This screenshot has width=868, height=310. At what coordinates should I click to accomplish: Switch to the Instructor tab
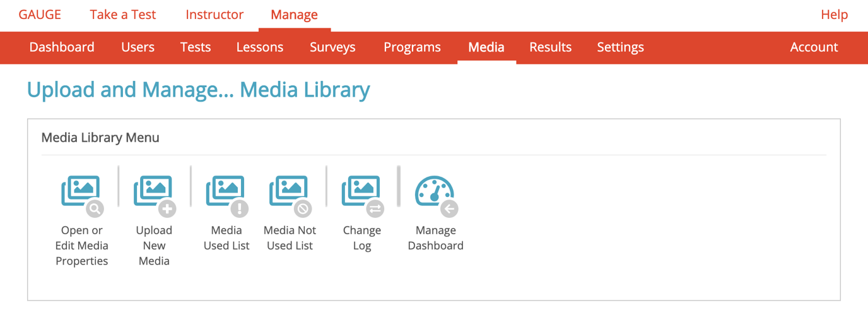point(214,15)
